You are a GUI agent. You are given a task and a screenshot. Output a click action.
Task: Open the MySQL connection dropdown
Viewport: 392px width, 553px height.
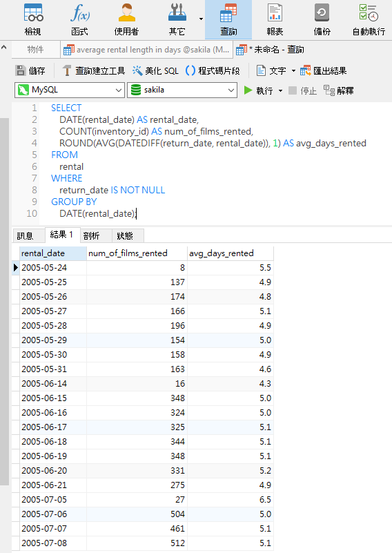(70, 90)
